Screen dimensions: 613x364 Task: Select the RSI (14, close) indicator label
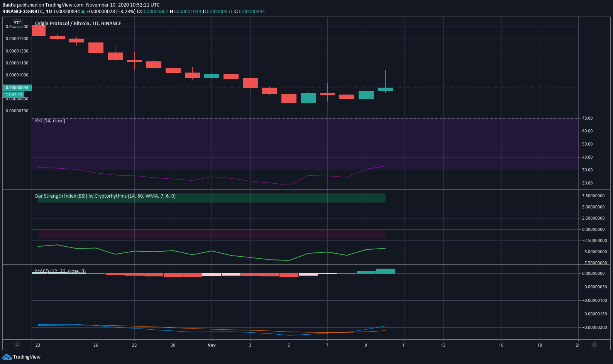point(50,121)
